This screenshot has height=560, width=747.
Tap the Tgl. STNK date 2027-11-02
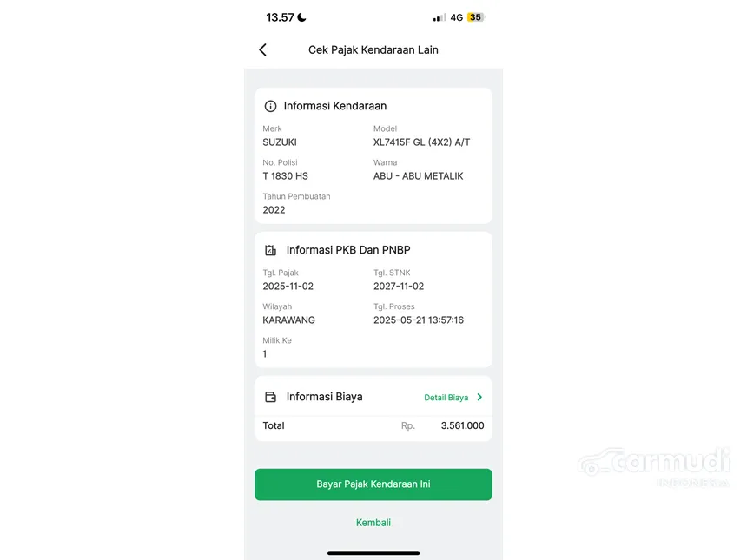click(399, 287)
